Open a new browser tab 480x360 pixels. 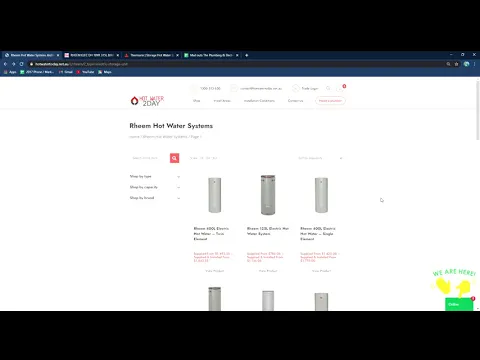(x=247, y=55)
